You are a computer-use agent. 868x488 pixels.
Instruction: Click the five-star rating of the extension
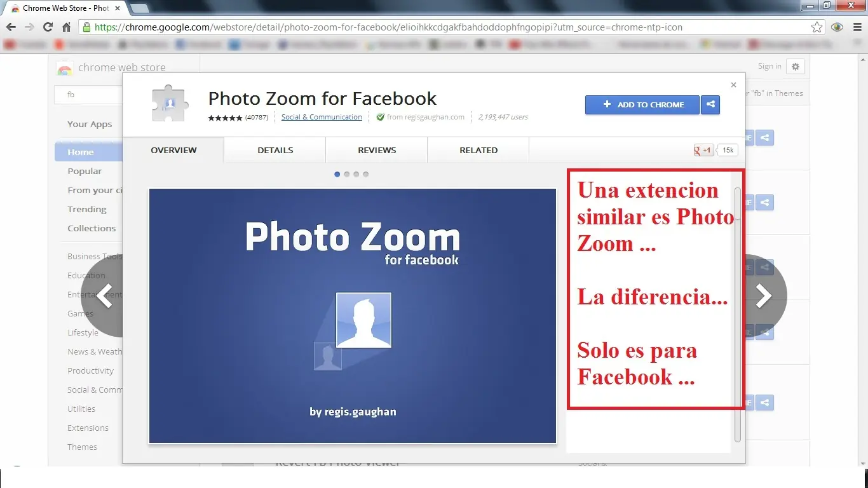(x=226, y=118)
